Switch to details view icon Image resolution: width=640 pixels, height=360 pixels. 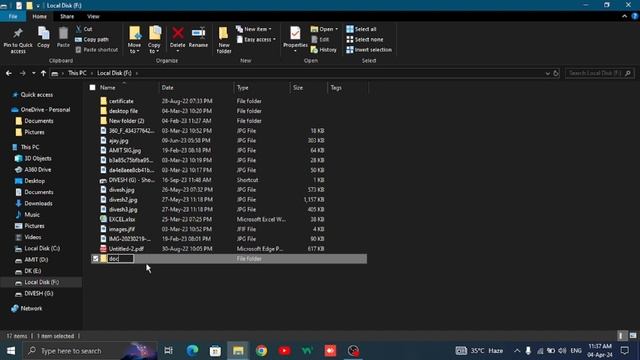pyautogui.click(x=621, y=336)
